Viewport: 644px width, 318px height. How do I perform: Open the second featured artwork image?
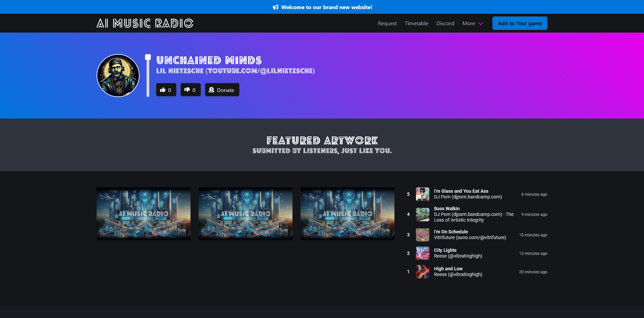pyautogui.click(x=246, y=214)
